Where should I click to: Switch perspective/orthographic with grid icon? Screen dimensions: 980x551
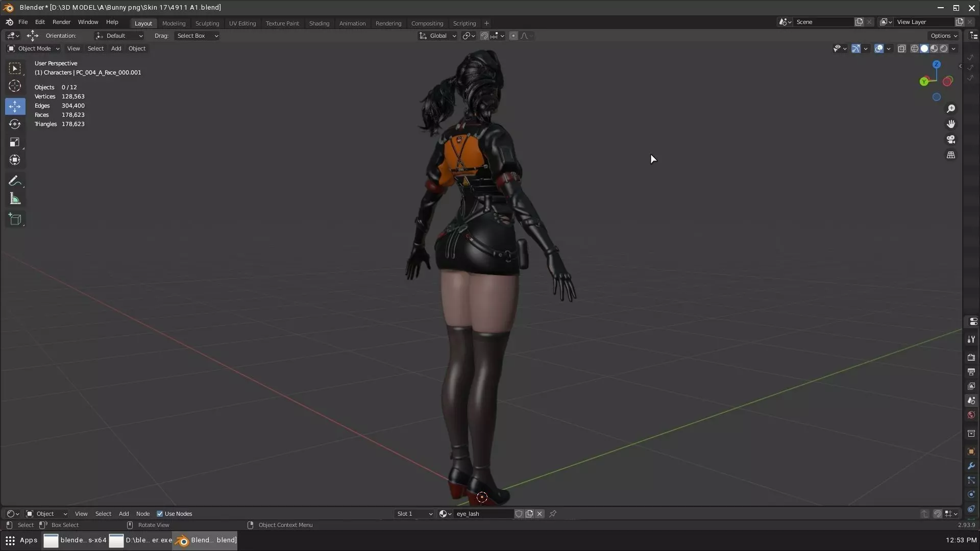(951, 155)
